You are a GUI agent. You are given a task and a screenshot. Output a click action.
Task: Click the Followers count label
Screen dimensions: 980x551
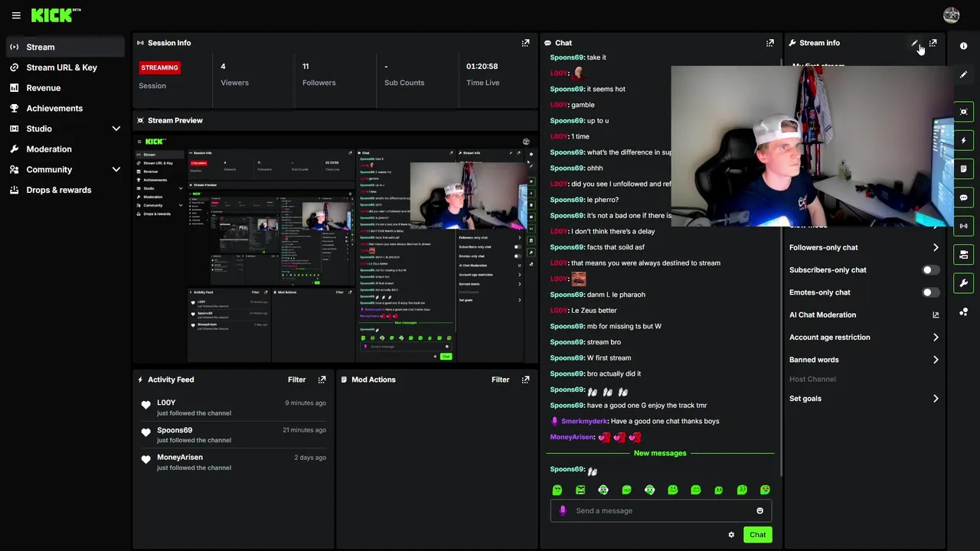(318, 83)
